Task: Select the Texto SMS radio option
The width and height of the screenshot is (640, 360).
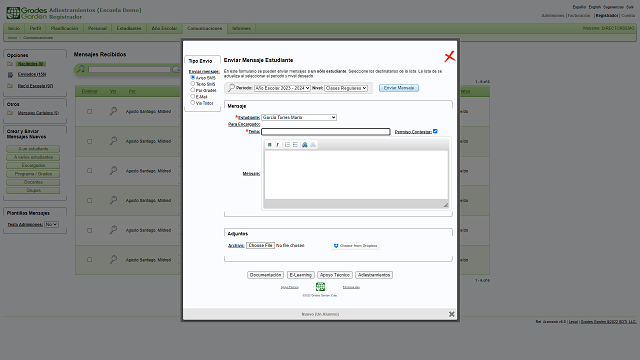Action: point(193,84)
